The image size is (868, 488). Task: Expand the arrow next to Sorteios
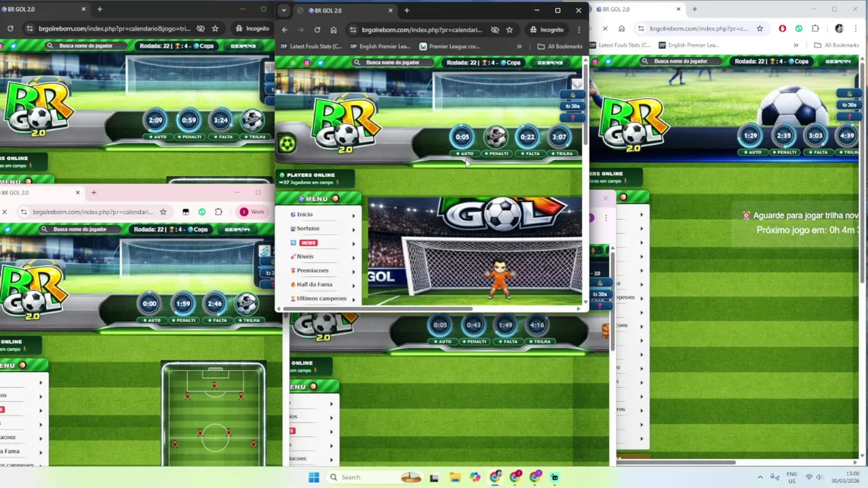pos(353,229)
